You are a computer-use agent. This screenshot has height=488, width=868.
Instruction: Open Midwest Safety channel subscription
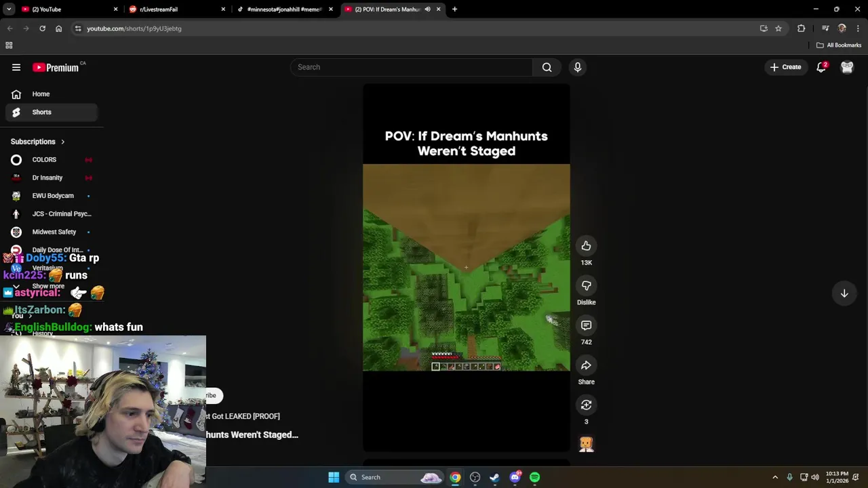point(52,232)
